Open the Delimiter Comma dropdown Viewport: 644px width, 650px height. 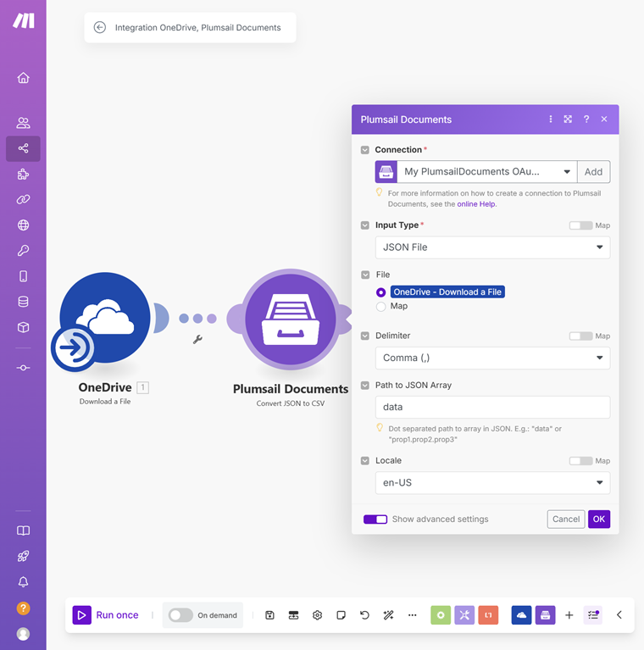pos(492,358)
